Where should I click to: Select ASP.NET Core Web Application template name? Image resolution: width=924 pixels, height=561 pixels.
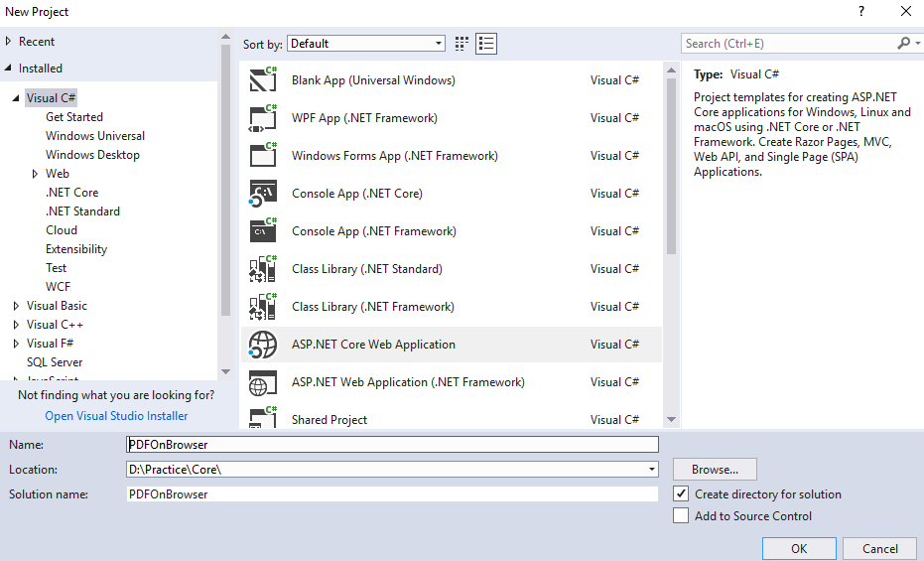[x=373, y=345]
